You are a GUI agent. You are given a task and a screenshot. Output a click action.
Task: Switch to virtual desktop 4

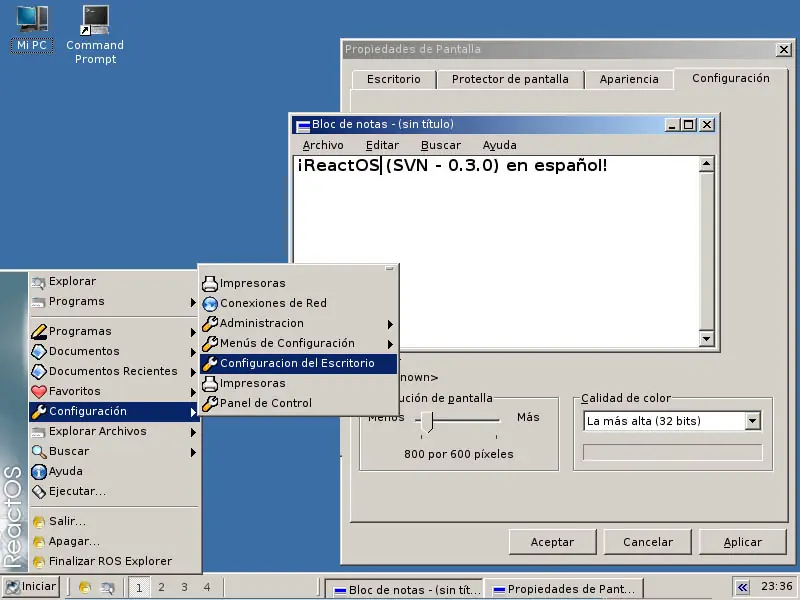(x=207, y=587)
